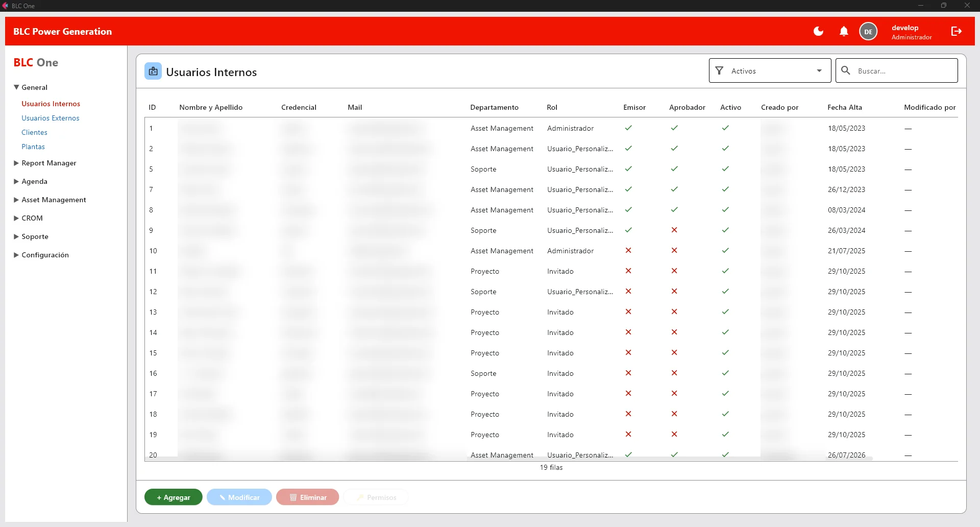The width and height of the screenshot is (980, 527).
Task: Toggle the Aprobador cross on row ID 9
Action: [x=674, y=230]
